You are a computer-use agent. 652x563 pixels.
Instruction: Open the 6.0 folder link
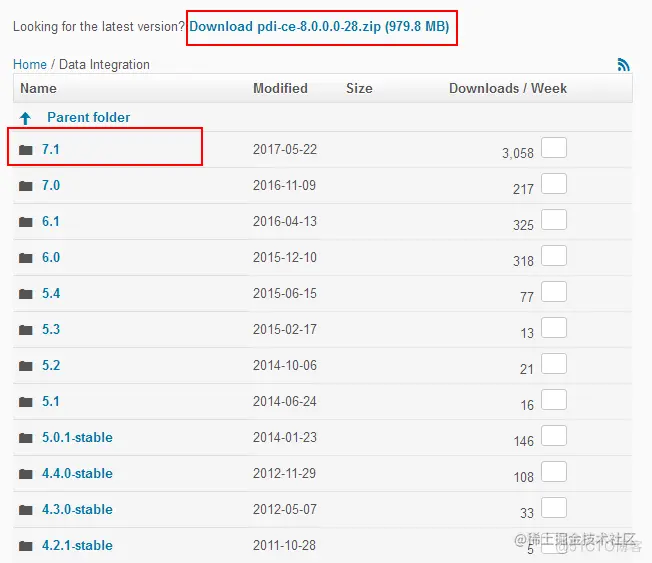pos(51,257)
